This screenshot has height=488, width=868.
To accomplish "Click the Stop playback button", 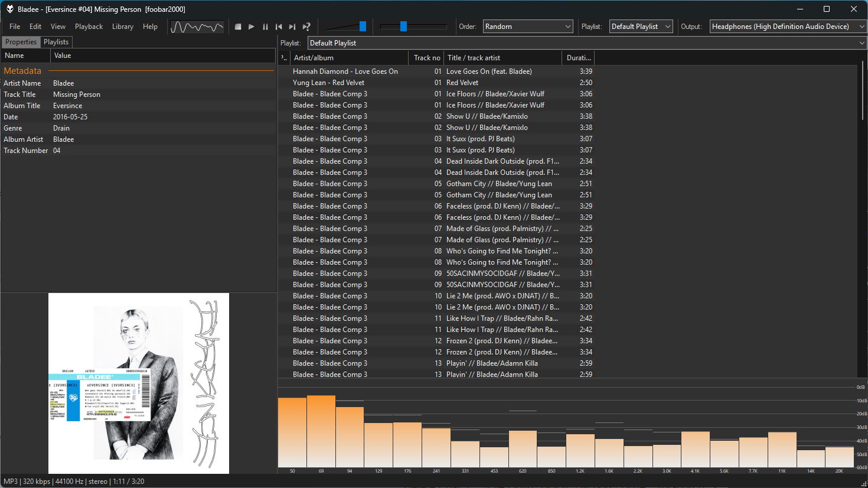I will (238, 27).
